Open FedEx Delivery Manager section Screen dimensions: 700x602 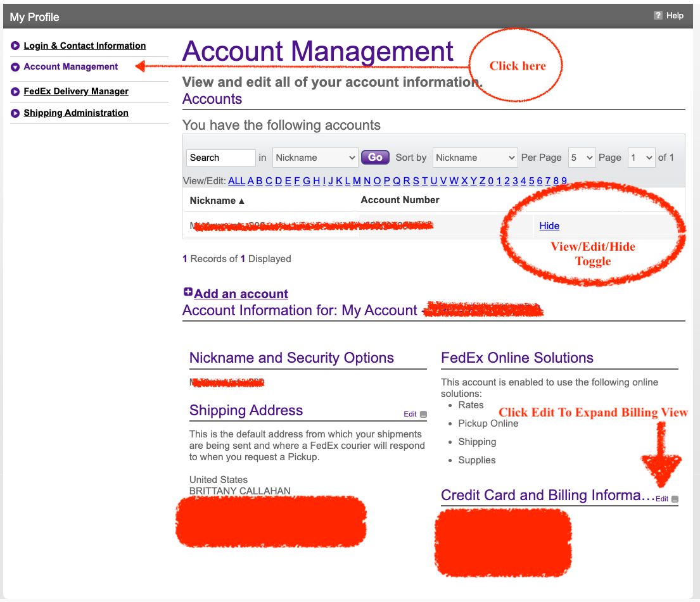tap(76, 91)
